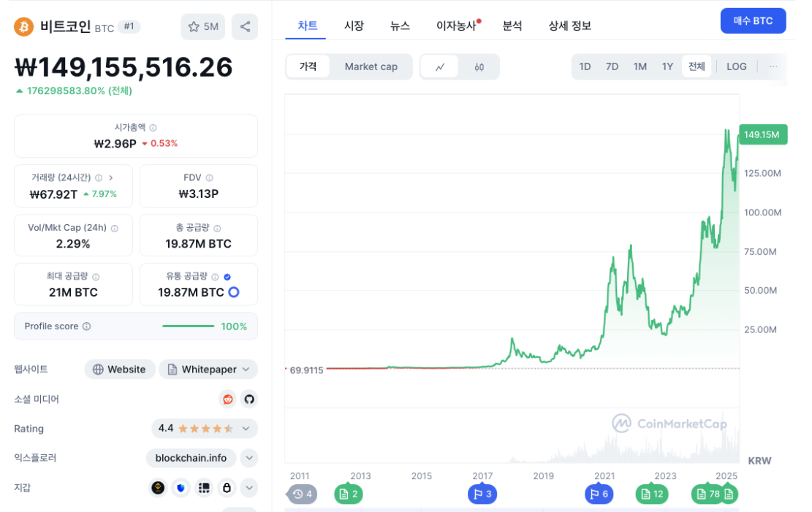812x512 pixels.
Task: Show info for 거래량 (24시간) volume
Action: pos(99,177)
